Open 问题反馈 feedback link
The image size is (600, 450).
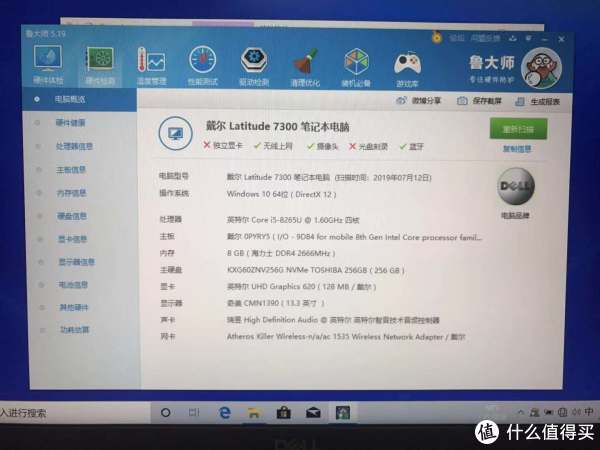point(485,38)
